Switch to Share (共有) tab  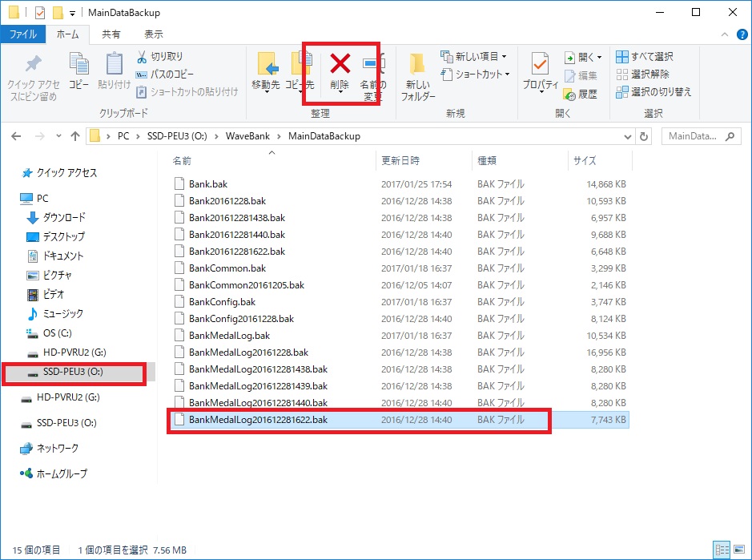[111, 34]
